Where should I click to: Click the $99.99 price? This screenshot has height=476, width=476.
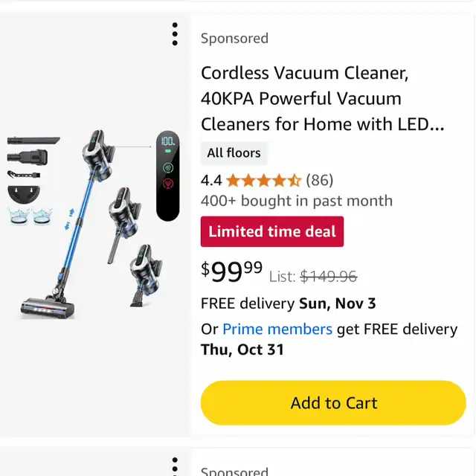click(x=231, y=272)
